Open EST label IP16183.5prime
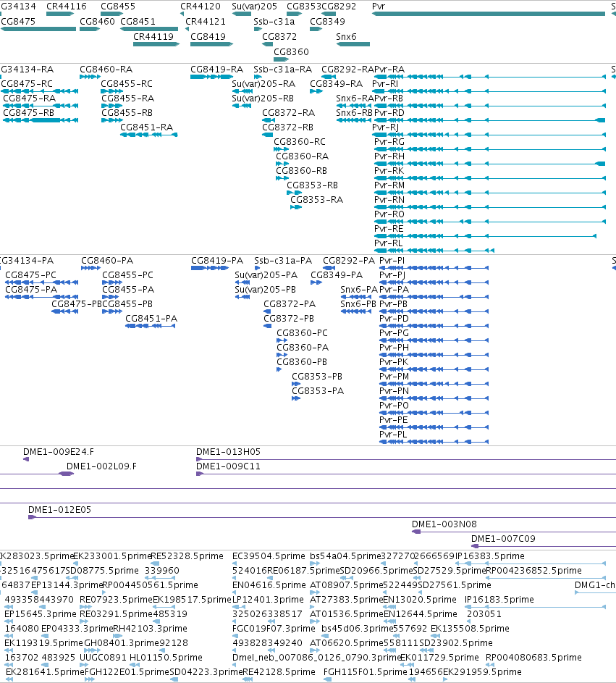616x683 pixels. (499, 600)
